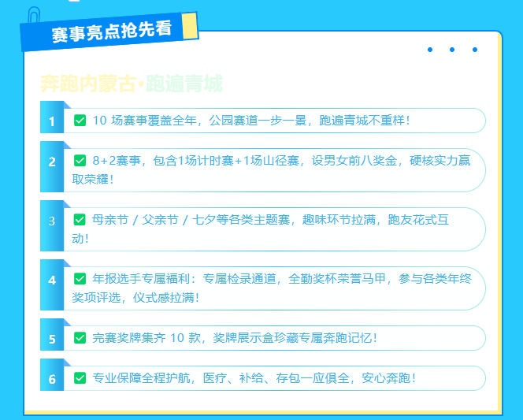
Task: Toggle the green checkmark beside 8+2赛事
Action: point(80,161)
